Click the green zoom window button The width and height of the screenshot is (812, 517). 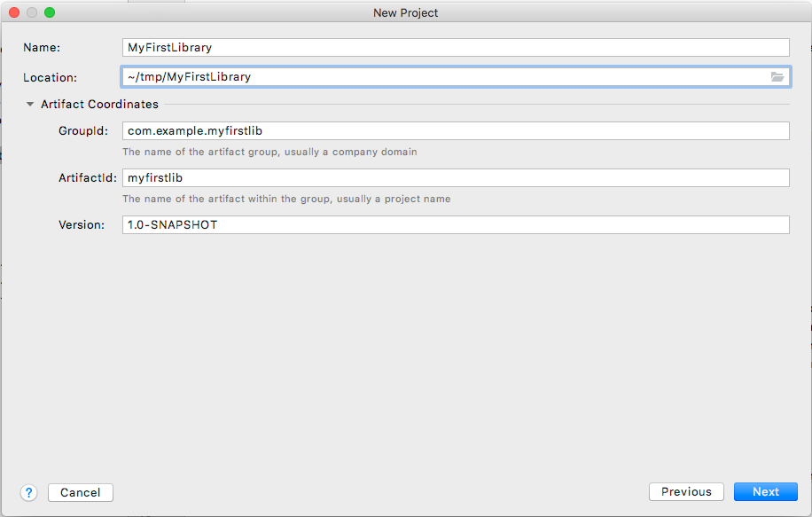50,12
